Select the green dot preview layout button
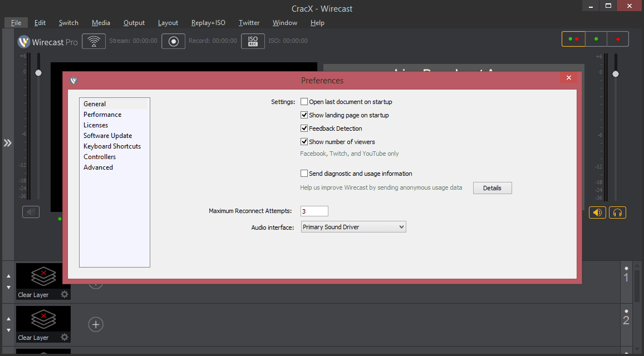The height and width of the screenshot is (356, 644). (596, 39)
